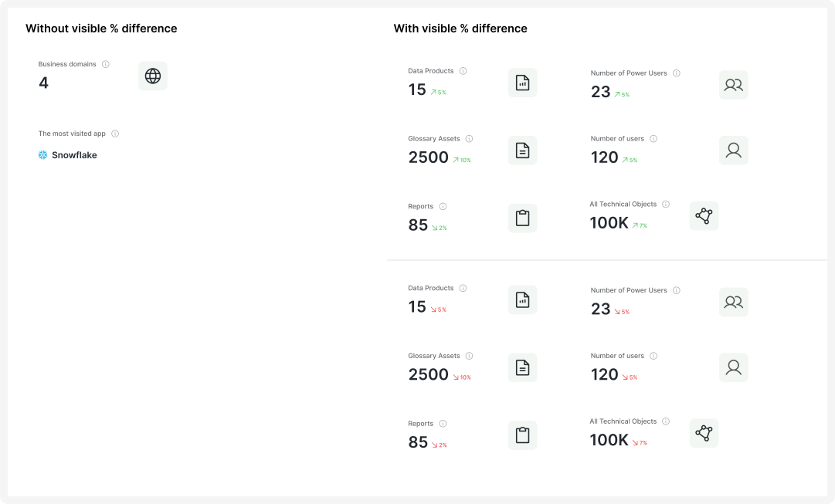Select the With visible % difference heading

click(x=460, y=29)
